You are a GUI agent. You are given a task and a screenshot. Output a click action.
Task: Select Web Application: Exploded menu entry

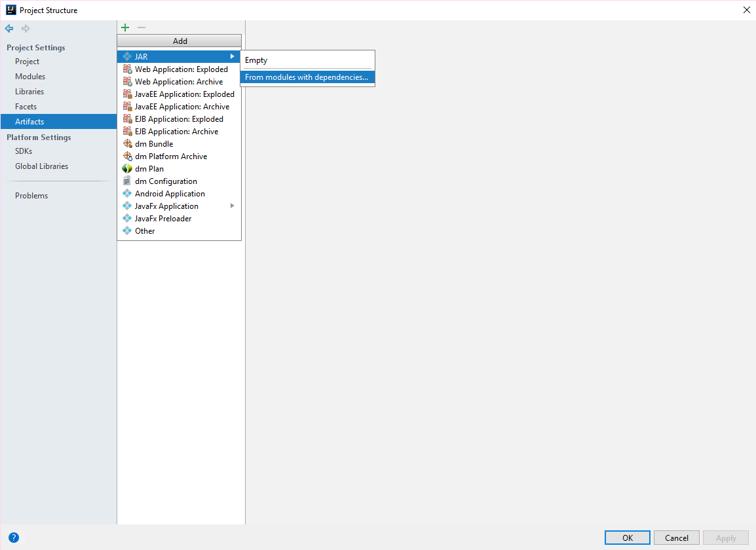179,69
